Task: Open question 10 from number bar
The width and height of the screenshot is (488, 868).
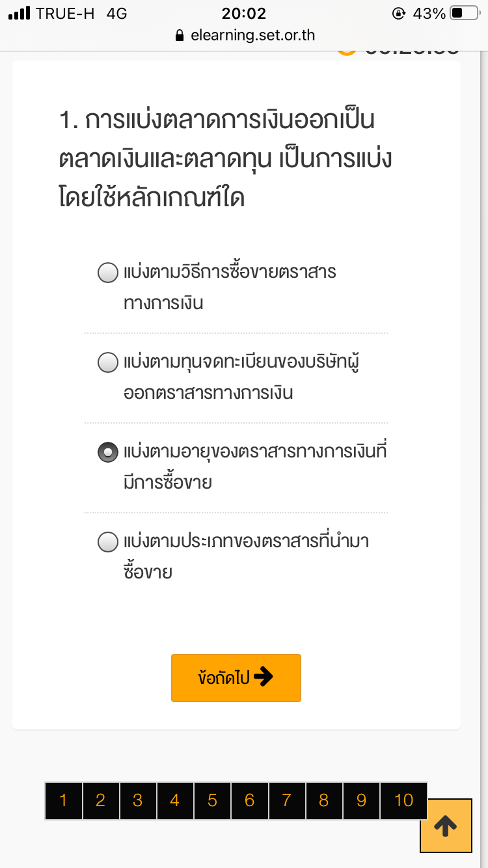Action: tap(403, 800)
